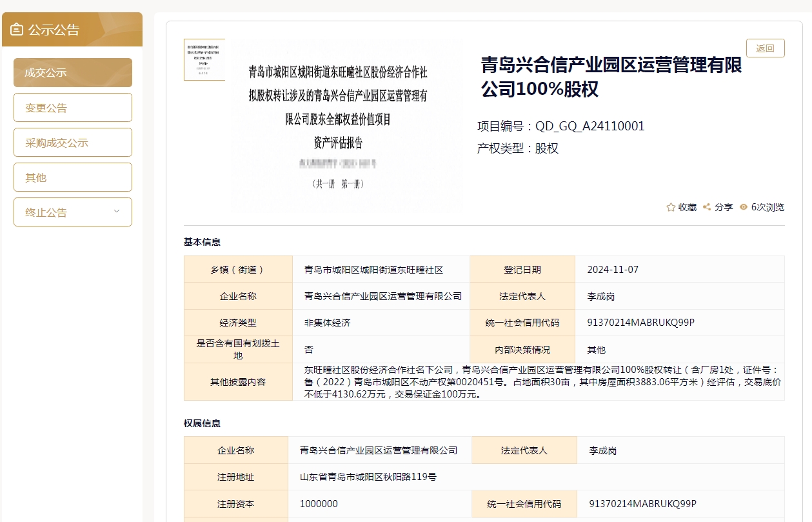
Task: Click the 分享 share link
Action: [724, 207]
